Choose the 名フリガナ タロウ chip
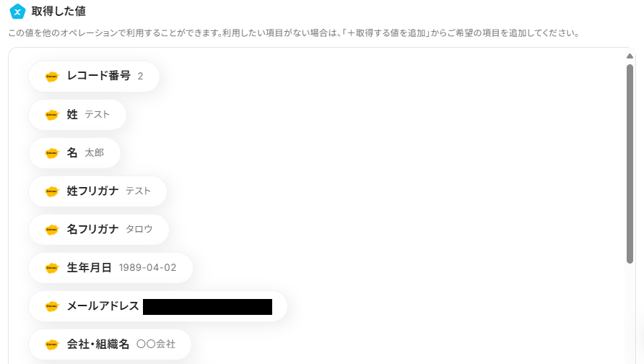 [x=99, y=230]
